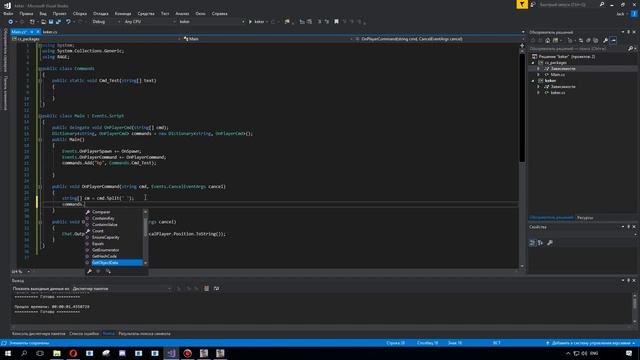Click the Properties wrench in Solution Explorer toolbar

tap(606, 40)
